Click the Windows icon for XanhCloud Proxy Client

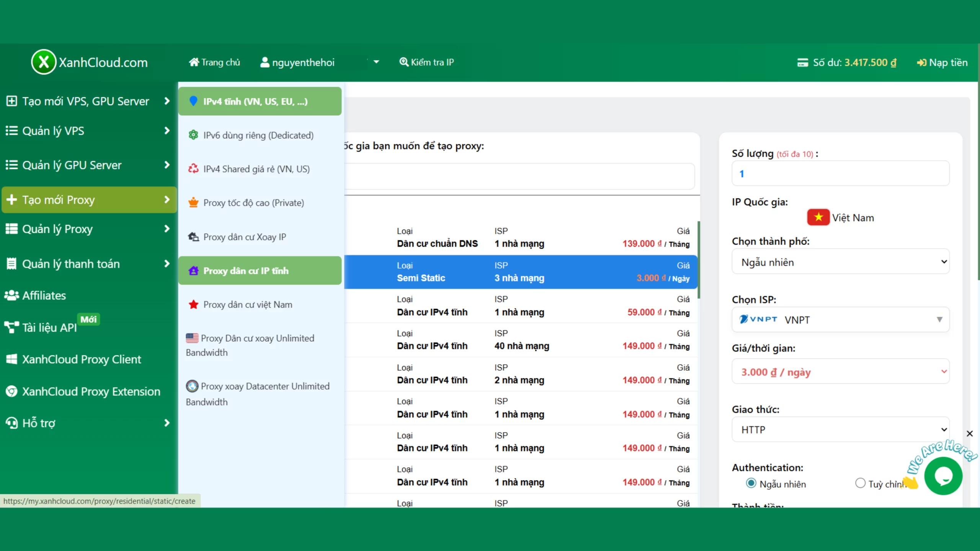pos(11,359)
